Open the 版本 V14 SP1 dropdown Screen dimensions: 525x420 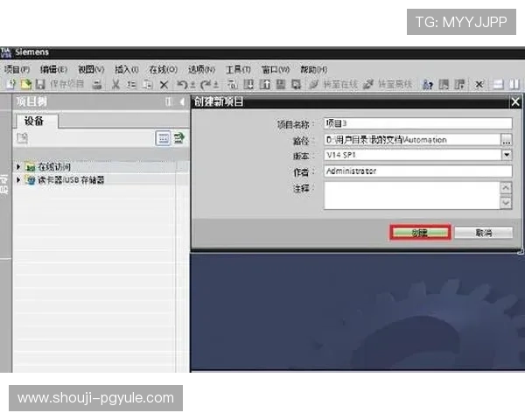pos(507,155)
